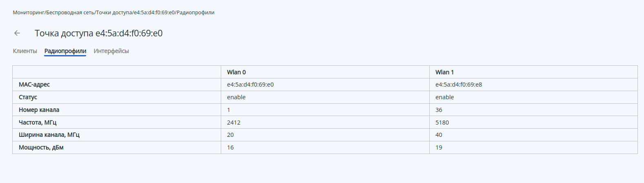The image size is (644, 183).
Task: Click the Частота, МГц row label
Action: tap(38, 123)
